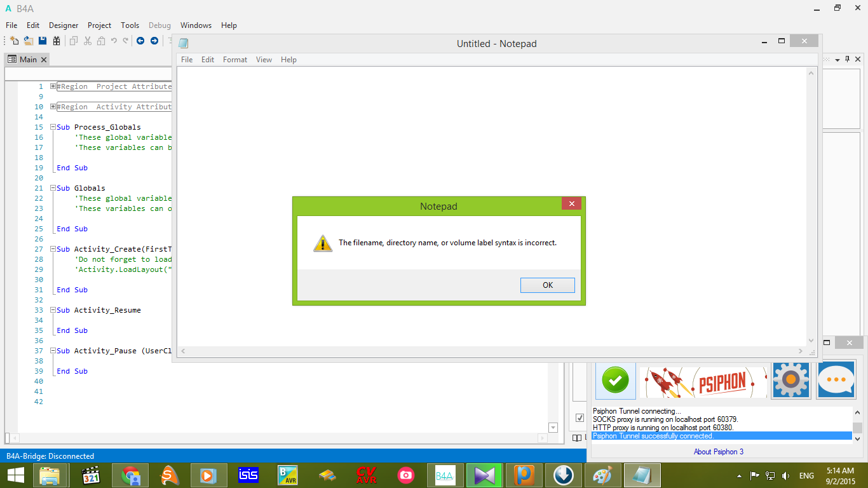
Task: Click the navigate backward arrow icon
Action: click(x=140, y=41)
